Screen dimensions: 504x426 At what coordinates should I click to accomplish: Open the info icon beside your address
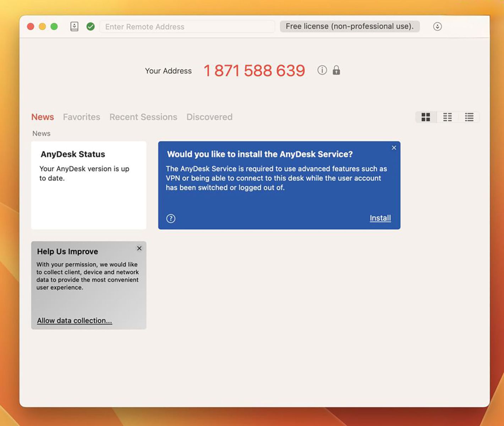(x=322, y=70)
